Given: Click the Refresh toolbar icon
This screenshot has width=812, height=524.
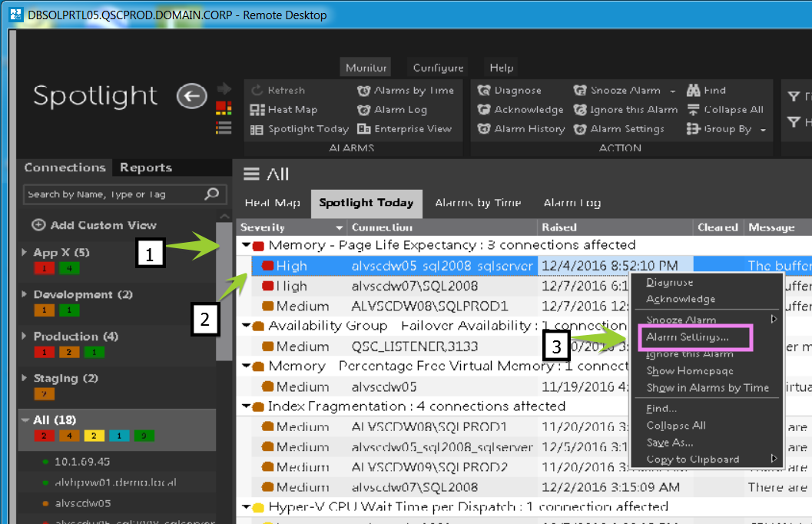Looking at the screenshot, I should click(257, 91).
